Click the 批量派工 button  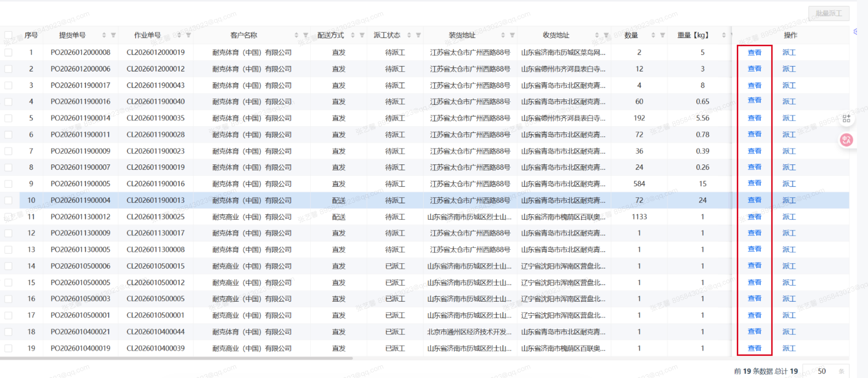coord(829,13)
